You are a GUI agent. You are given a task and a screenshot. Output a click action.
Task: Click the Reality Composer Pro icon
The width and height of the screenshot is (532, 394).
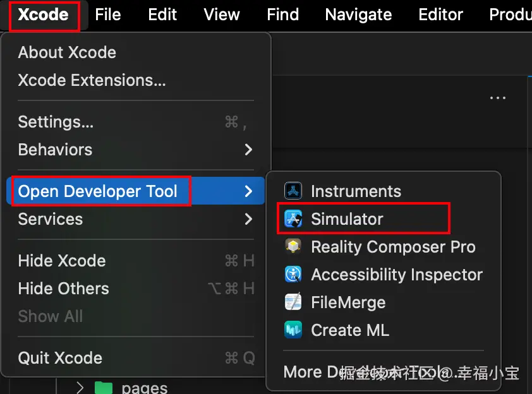pos(294,247)
